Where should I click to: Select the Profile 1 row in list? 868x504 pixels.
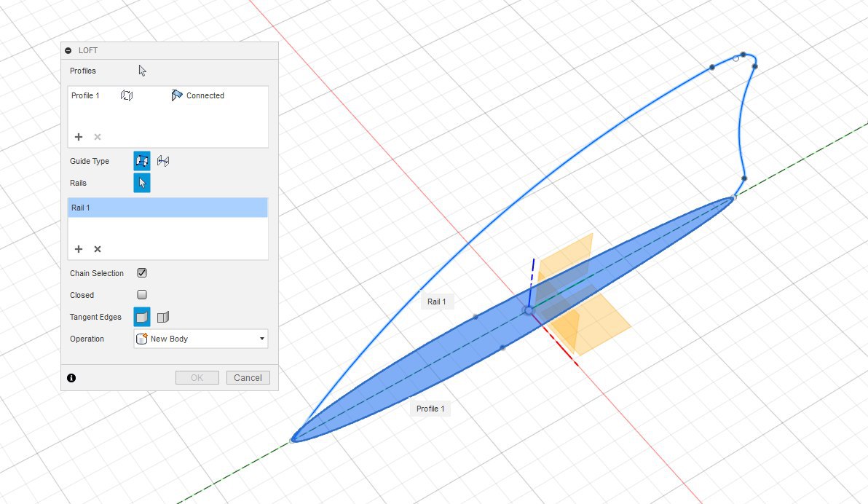point(167,95)
